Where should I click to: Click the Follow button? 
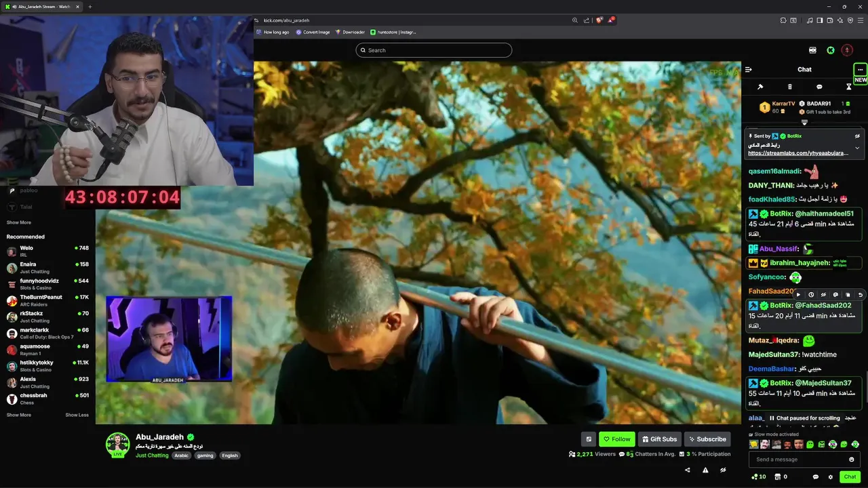point(617,439)
